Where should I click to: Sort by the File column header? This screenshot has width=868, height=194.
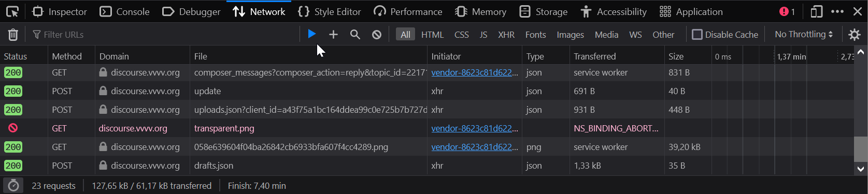click(309, 56)
